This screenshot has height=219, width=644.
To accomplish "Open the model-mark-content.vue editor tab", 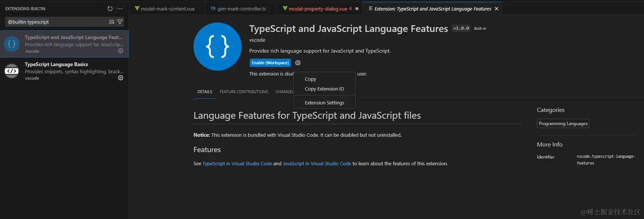I will pyautogui.click(x=168, y=9).
